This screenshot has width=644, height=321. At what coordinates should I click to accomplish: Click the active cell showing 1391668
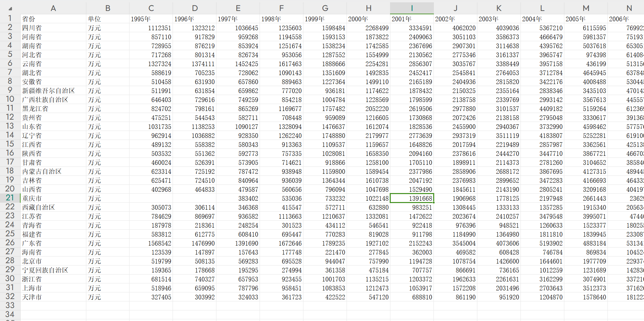[x=412, y=198]
